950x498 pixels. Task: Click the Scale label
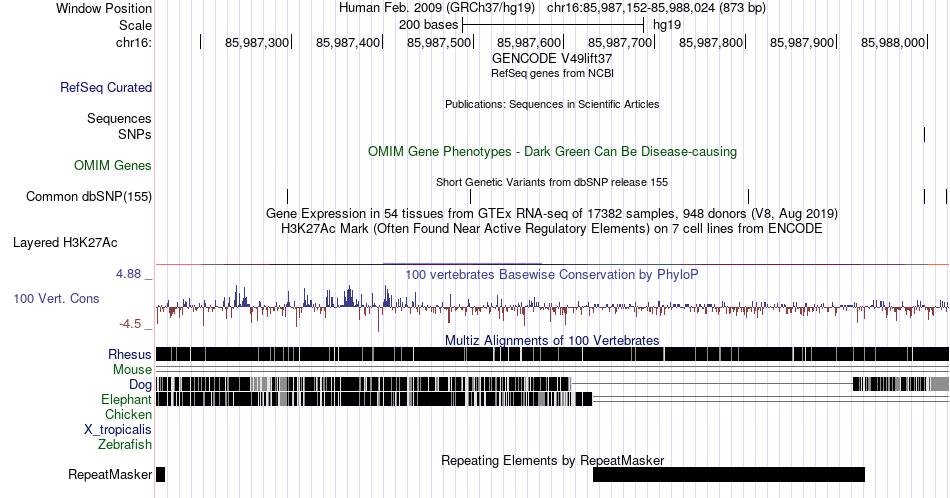tap(135, 25)
